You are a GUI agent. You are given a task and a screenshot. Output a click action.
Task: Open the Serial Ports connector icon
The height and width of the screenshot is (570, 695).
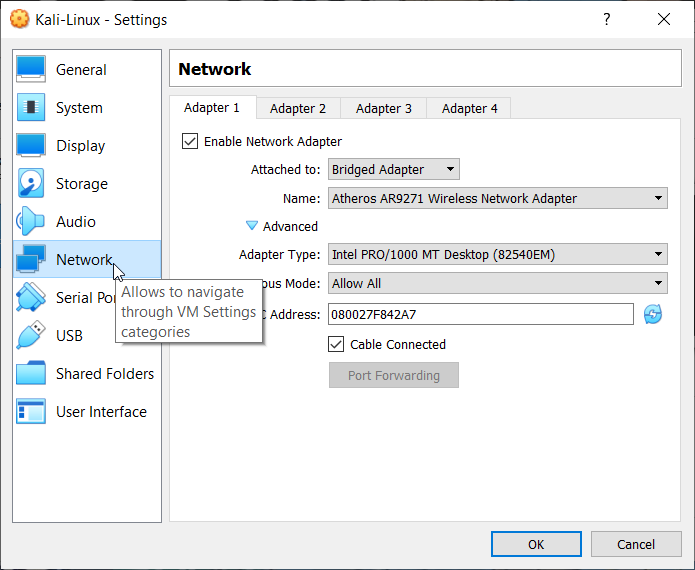[31, 297]
